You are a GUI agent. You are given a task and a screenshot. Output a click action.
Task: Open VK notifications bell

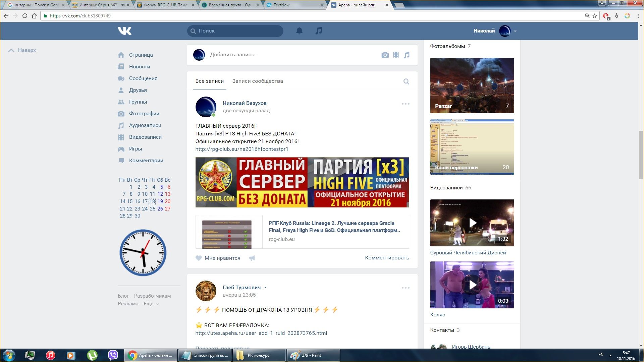pos(299,31)
